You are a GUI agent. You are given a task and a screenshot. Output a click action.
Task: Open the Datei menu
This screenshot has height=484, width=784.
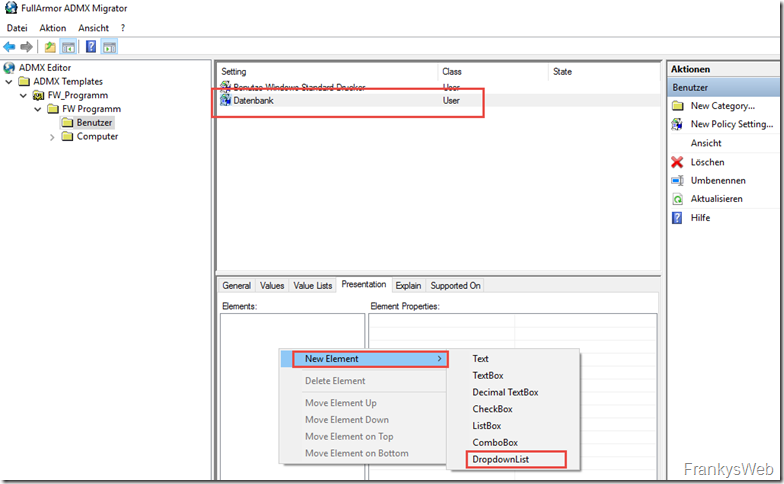(17, 28)
